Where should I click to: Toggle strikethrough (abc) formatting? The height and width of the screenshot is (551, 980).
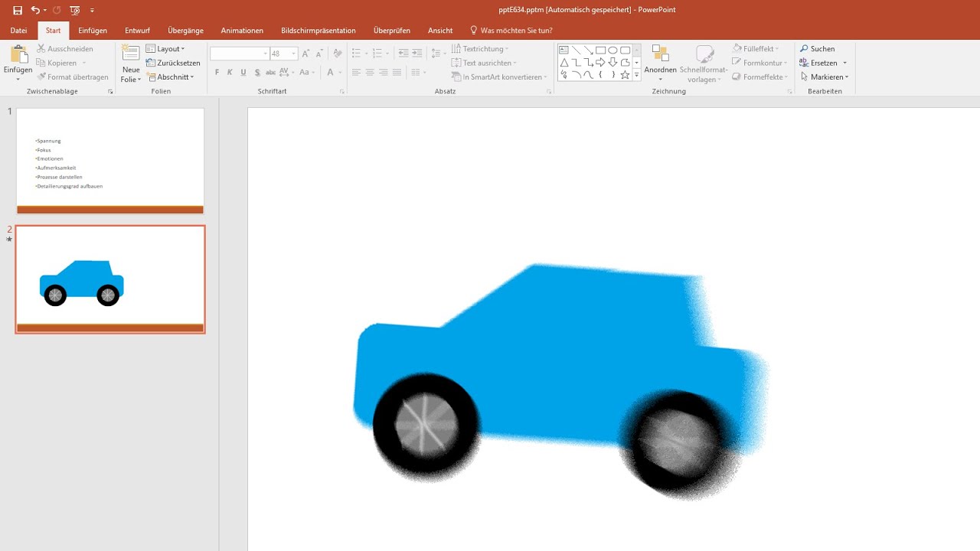pyautogui.click(x=270, y=73)
